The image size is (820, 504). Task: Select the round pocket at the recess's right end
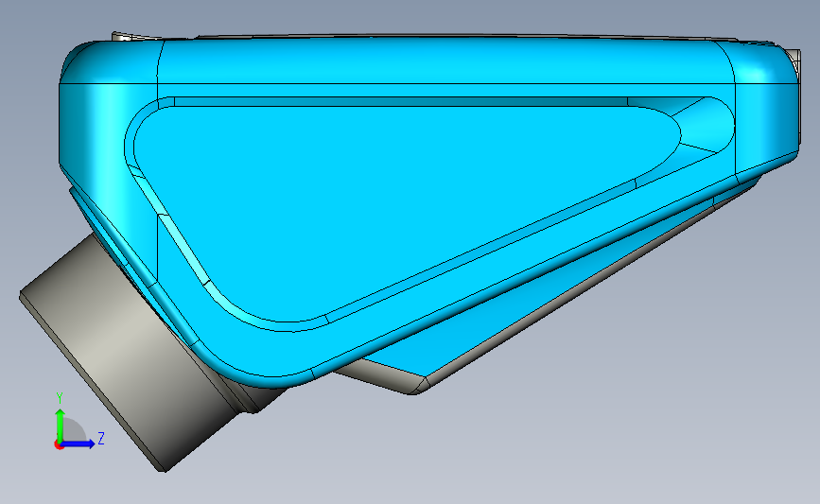point(707,125)
